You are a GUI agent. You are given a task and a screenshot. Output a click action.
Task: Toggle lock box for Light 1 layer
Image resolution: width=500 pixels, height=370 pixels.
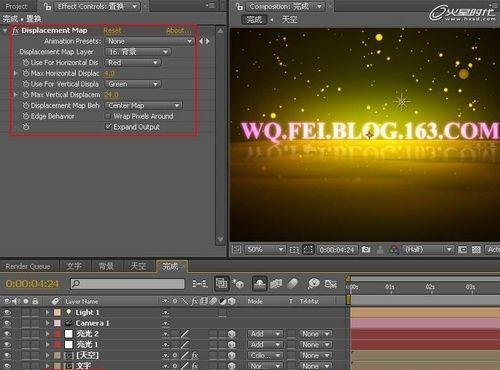[x=35, y=312]
